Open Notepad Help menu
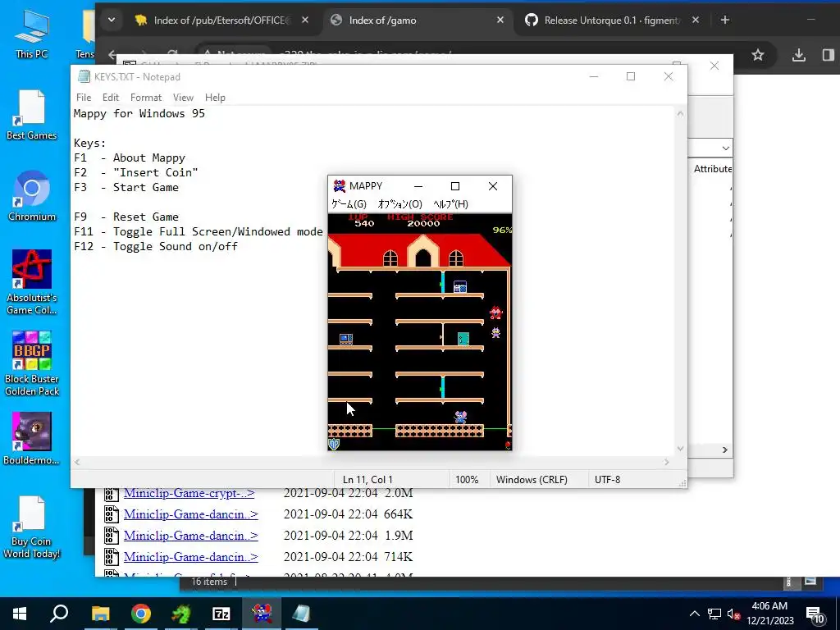 pos(215,98)
